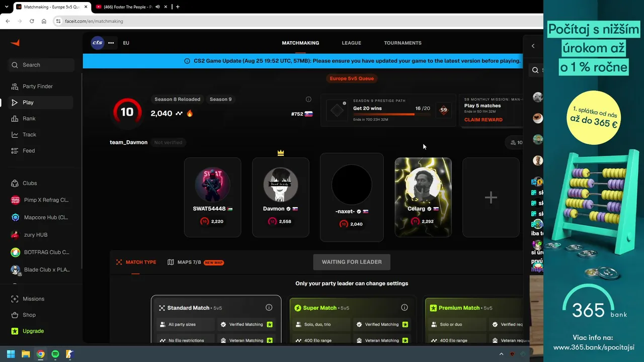Open SWAT54448's player card
The image size is (644, 362).
point(212,198)
